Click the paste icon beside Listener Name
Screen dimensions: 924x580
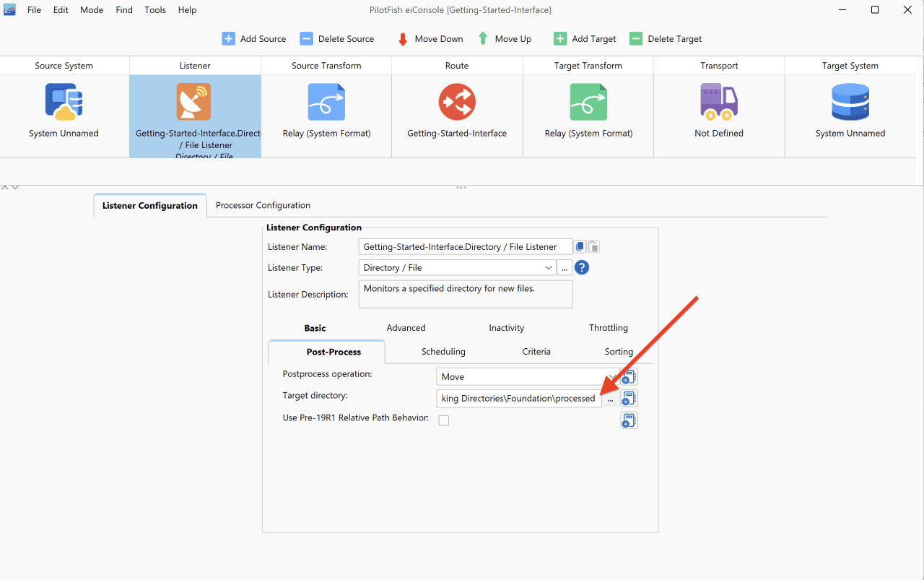coord(593,247)
